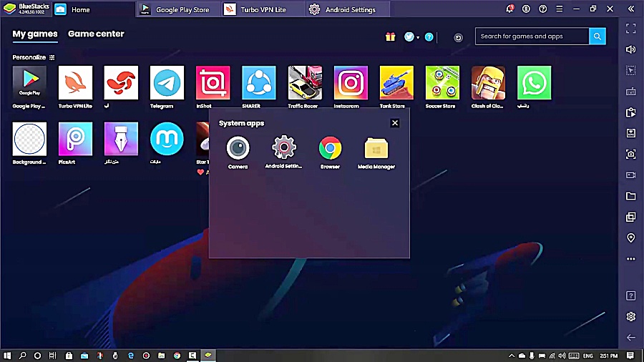Open the Instagram app
The width and height of the screenshot is (644, 362).
pyautogui.click(x=351, y=82)
